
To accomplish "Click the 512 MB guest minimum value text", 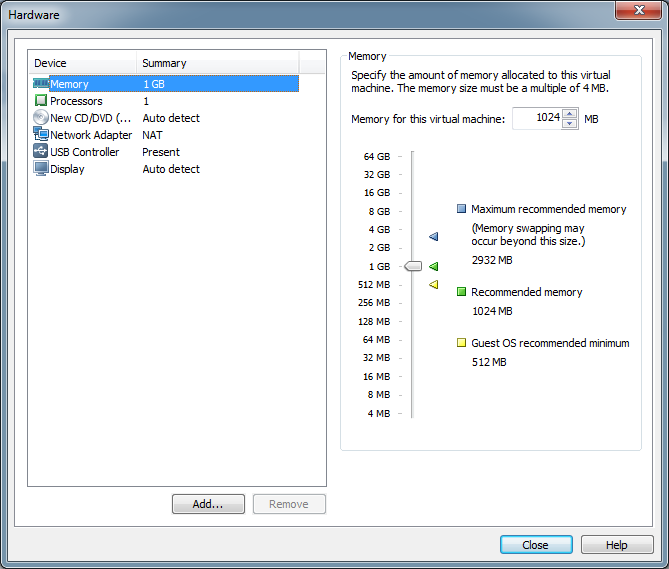I will [489, 362].
